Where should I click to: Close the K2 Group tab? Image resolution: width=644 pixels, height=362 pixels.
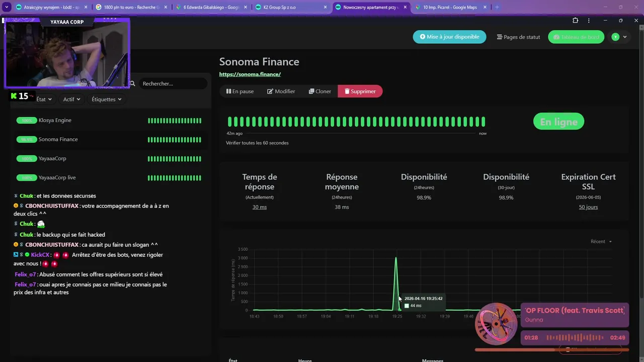(326, 8)
